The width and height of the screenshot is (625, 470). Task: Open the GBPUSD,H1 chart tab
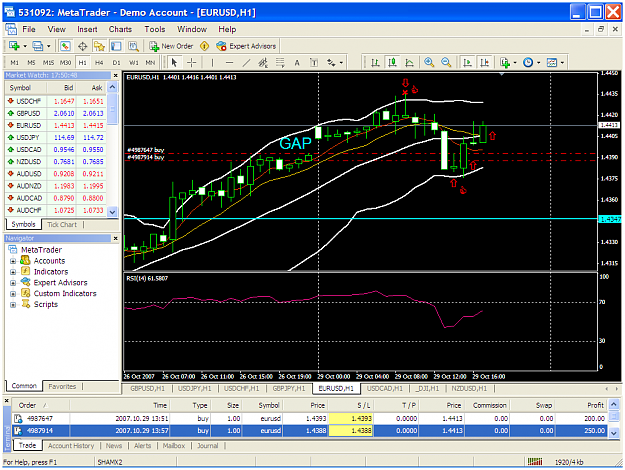[147, 388]
